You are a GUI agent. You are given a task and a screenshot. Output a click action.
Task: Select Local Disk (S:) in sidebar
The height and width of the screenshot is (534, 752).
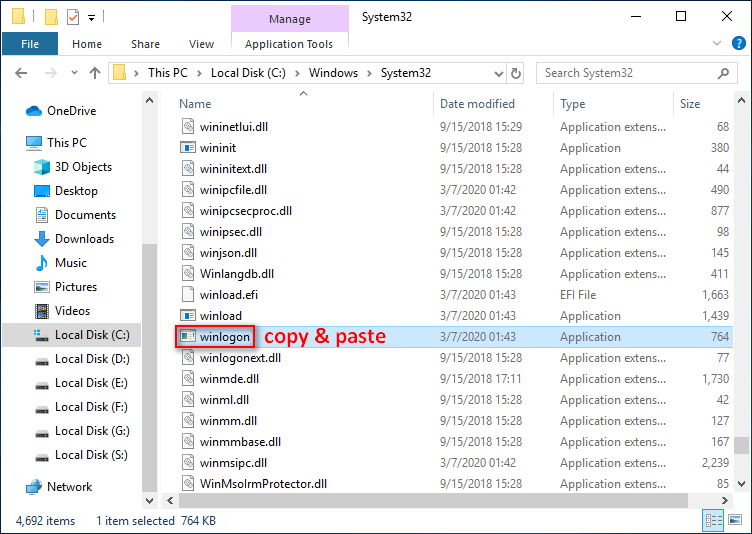pos(81,455)
